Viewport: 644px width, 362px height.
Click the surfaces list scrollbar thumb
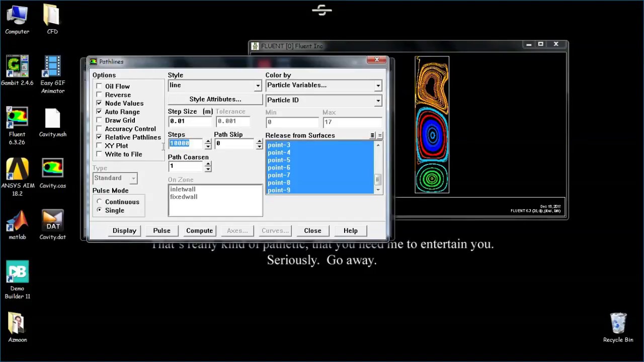(378, 179)
